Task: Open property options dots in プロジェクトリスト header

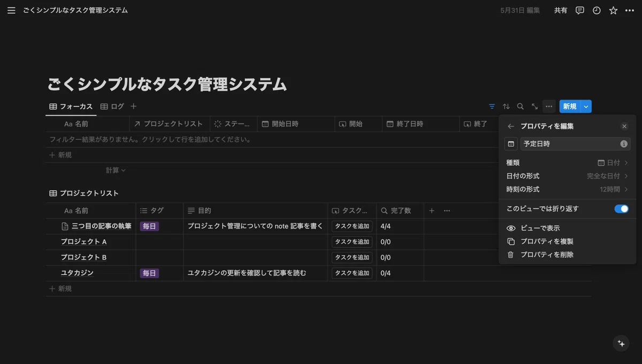Action: click(447, 211)
